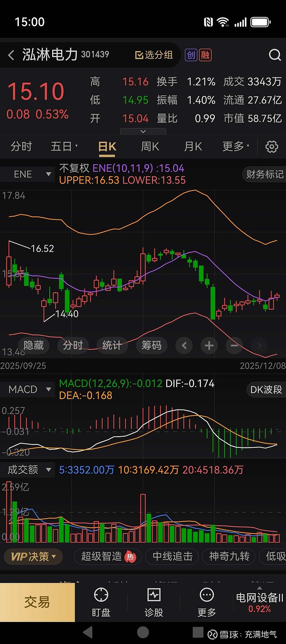Viewport: 286px width, 644px height.
Task: Expand 五日 period dropdown
Action: click(x=64, y=146)
